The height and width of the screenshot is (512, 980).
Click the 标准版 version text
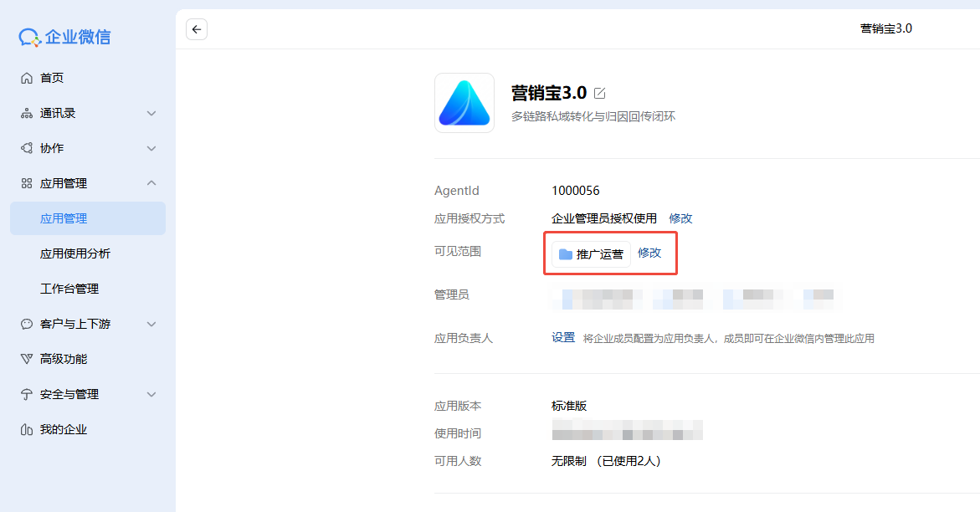point(569,406)
